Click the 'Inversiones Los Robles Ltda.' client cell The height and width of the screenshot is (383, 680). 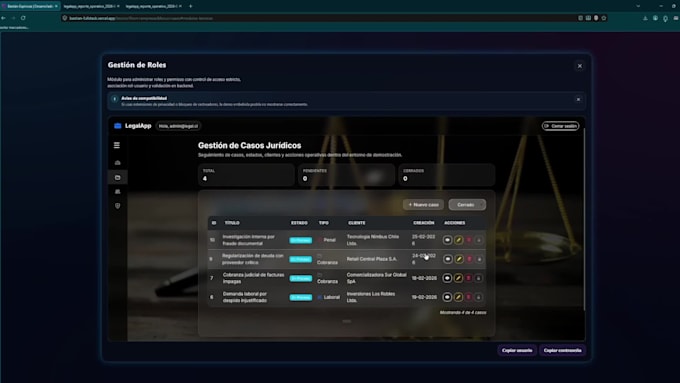tap(371, 297)
